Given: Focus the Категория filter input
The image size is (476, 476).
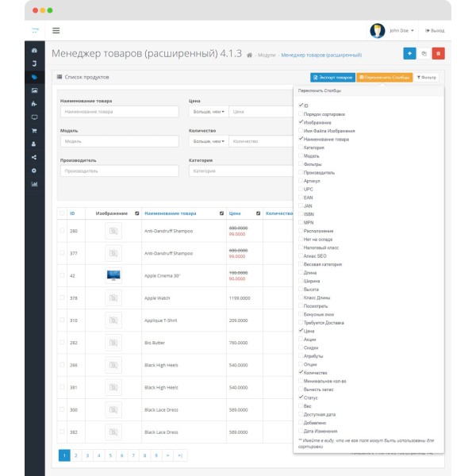Looking at the screenshot, I should pyautogui.click(x=241, y=171).
